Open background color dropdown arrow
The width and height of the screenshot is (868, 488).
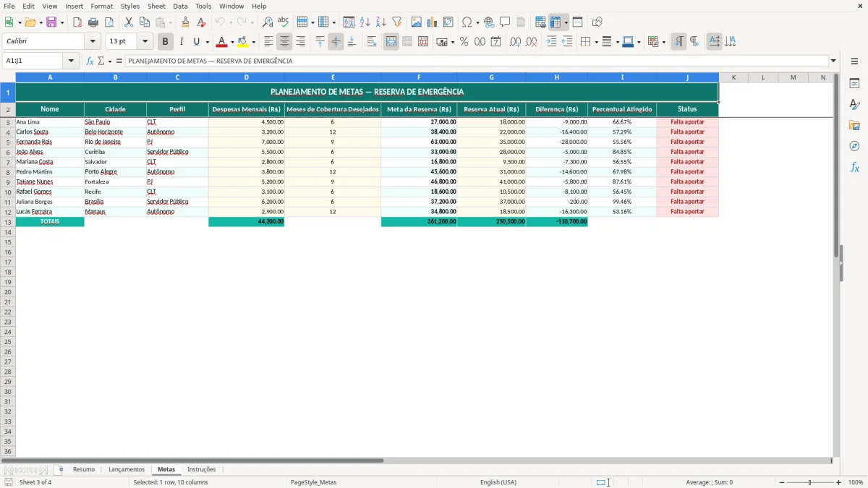(x=254, y=42)
